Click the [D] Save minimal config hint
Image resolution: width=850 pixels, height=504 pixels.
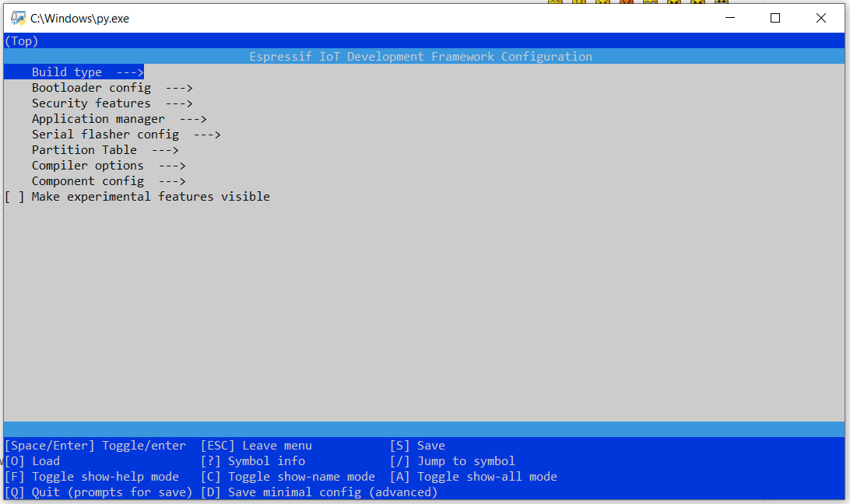pos(319,492)
